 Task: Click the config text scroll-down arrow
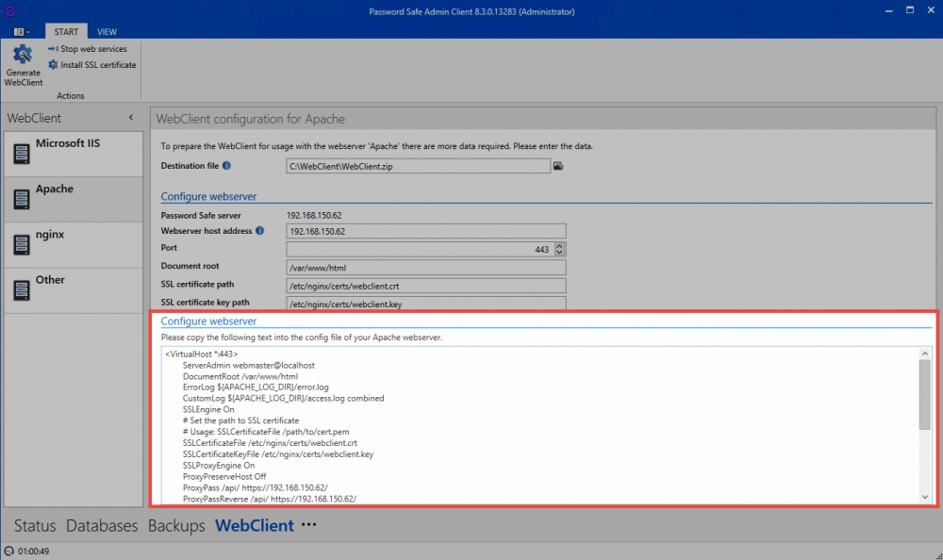[925, 498]
